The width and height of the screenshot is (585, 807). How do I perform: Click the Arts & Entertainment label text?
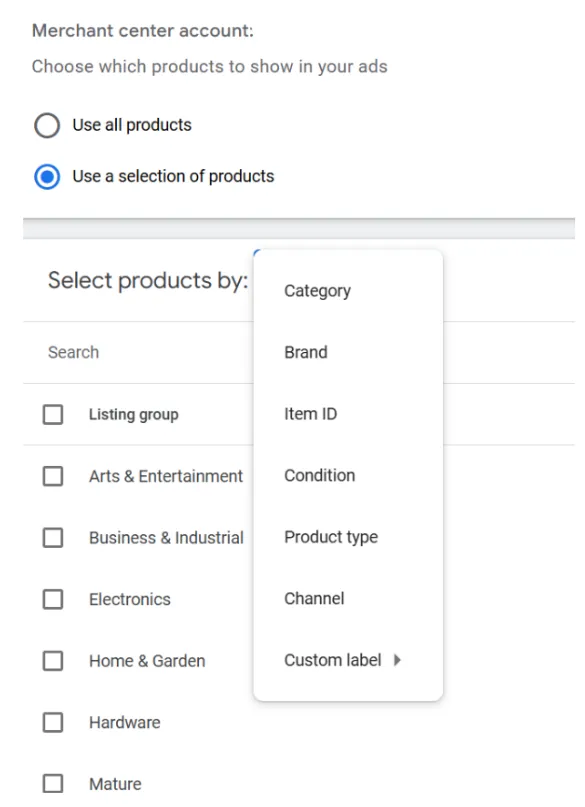tap(166, 476)
